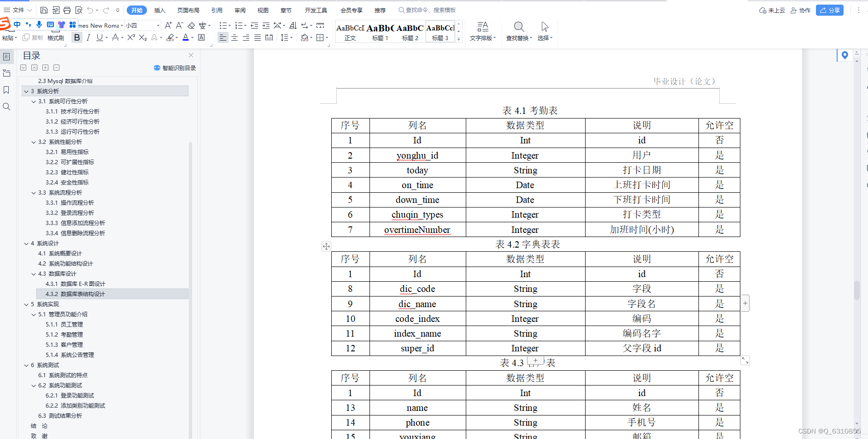Click the Sort icon
868x439 pixels.
tap(293, 25)
